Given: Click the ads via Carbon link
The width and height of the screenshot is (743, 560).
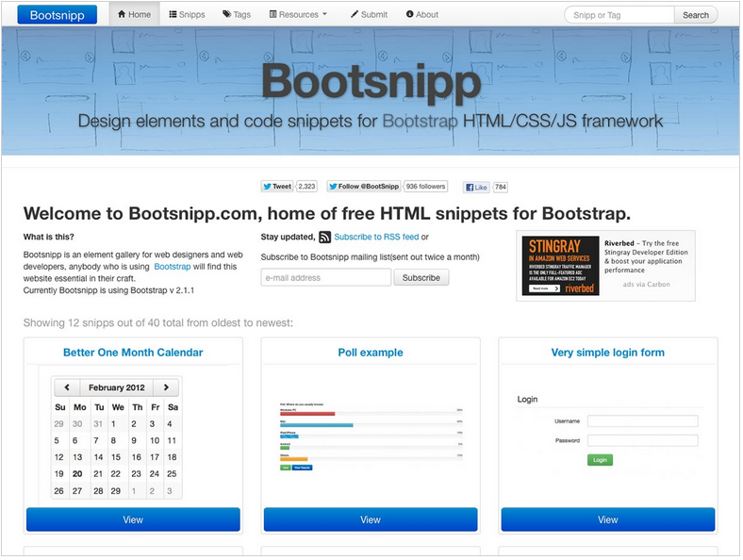Looking at the screenshot, I should click(646, 285).
